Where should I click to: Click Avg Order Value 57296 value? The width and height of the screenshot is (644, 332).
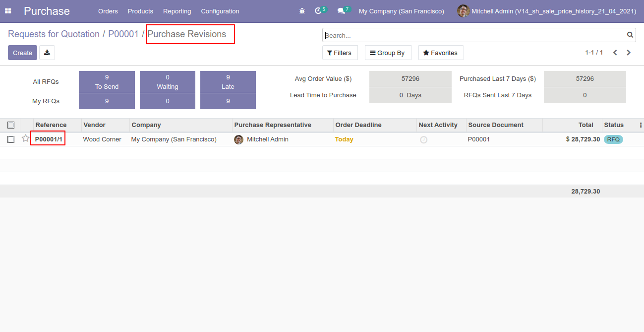[x=410, y=79]
